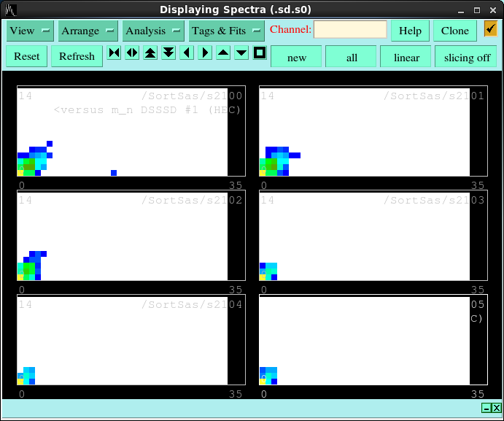The width and height of the screenshot is (504, 421).
Task: Select the s2102 spectrum plot
Action: [x=131, y=236]
